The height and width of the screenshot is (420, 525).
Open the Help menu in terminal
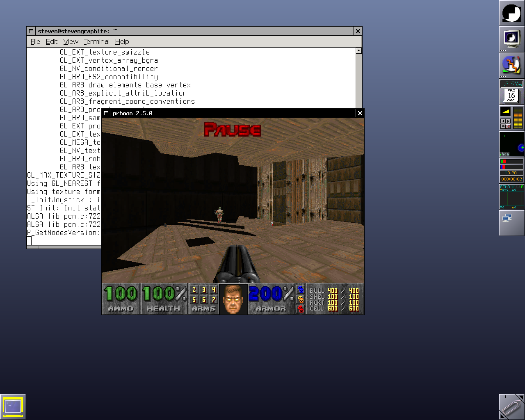122,41
